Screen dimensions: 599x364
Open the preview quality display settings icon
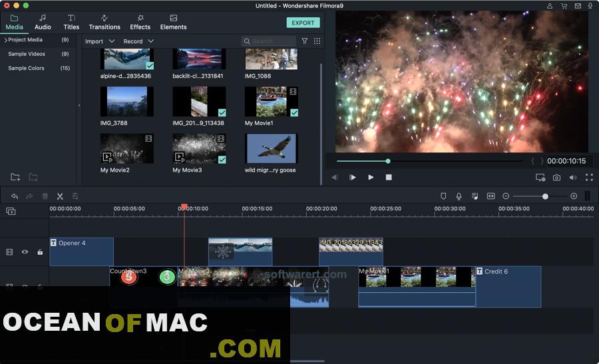point(540,177)
